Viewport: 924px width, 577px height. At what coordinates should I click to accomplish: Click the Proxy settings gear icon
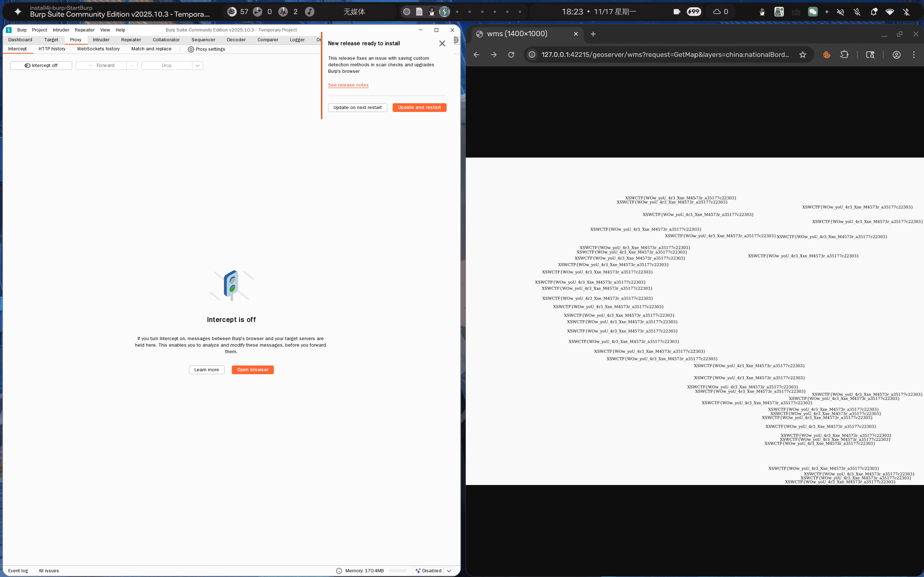point(191,49)
